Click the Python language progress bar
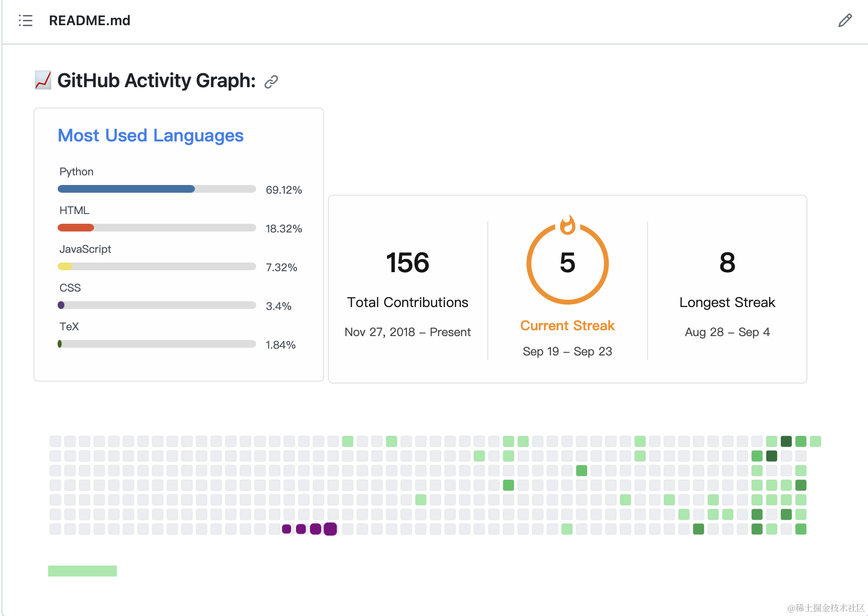Screen dimensions: 868x616 click(x=157, y=189)
